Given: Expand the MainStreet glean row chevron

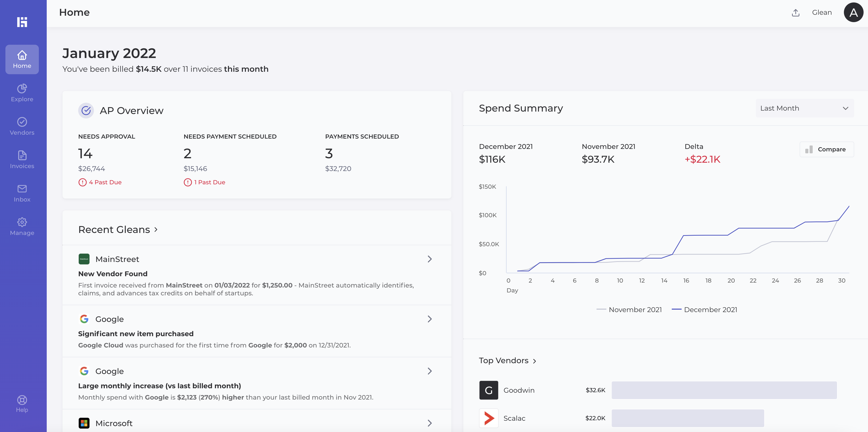Looking at the screenshot, I should pos(430,259).
